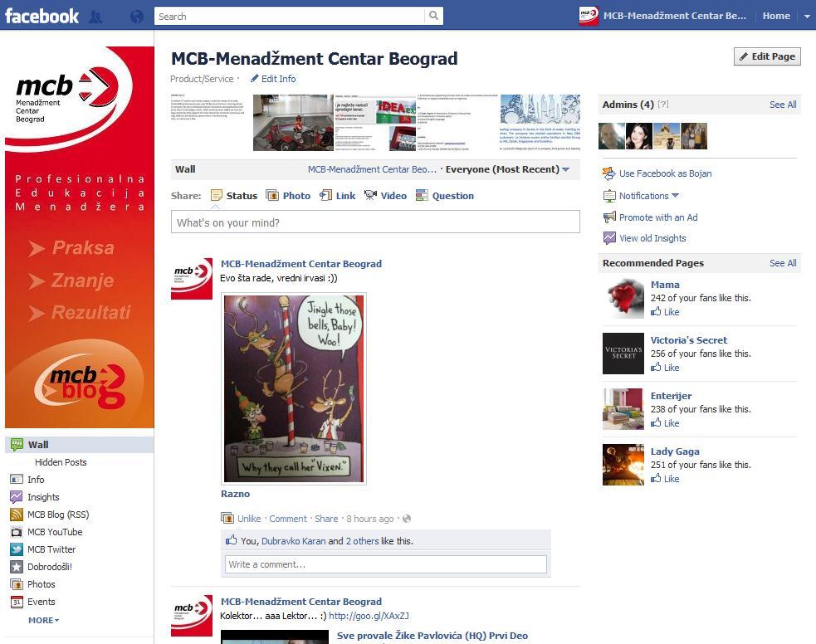Open the Notifications dropdown in right column
Image resolution: width=816 pixels, height=644 pixels.
pos(649,196)
